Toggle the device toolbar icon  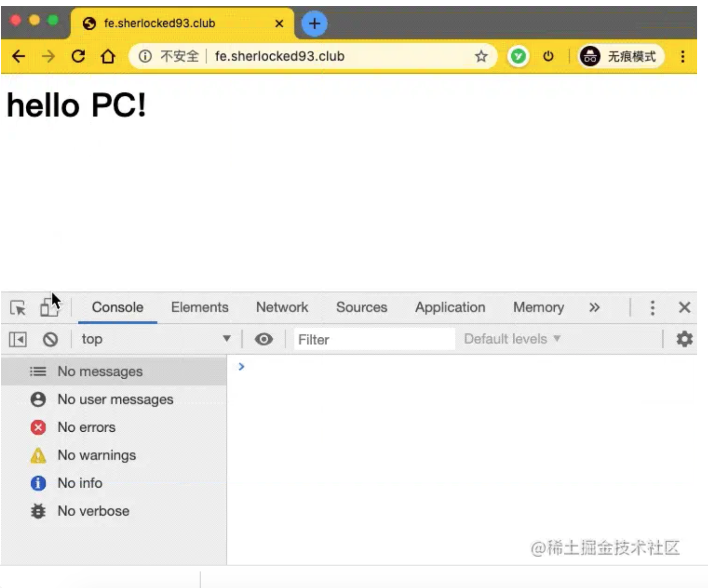point(49,308)
